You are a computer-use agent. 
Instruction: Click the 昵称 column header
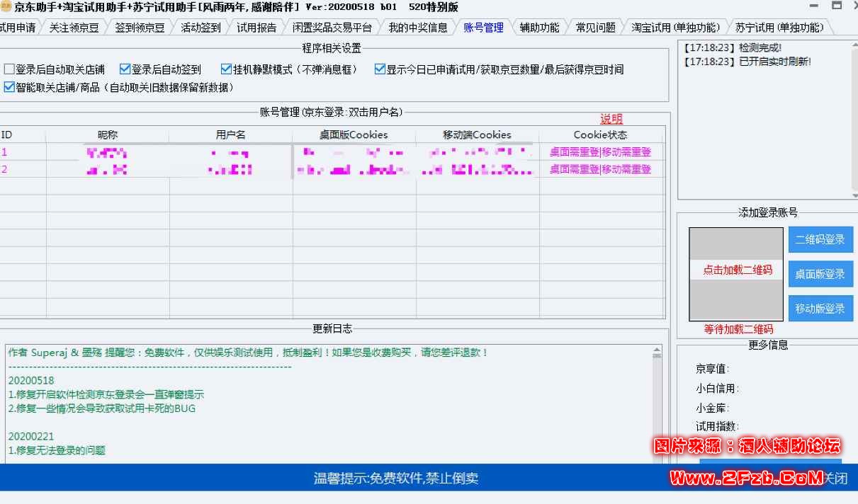tap(108, 134)
